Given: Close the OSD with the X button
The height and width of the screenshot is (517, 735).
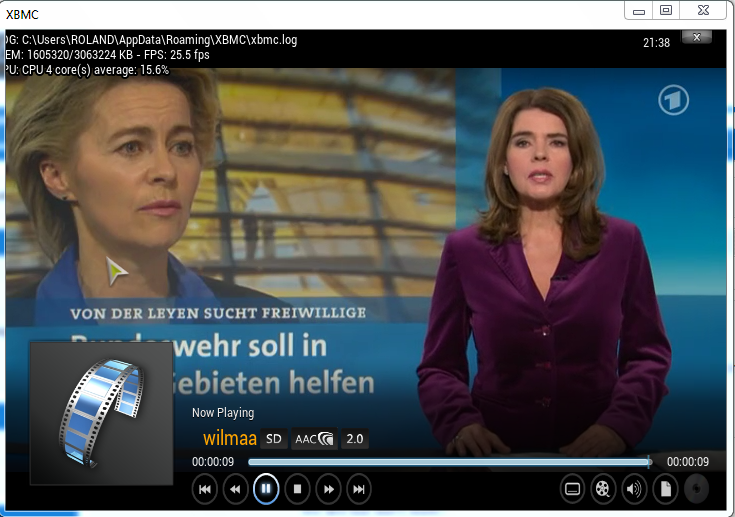Looking at the screenshot, I should (697, 37).
